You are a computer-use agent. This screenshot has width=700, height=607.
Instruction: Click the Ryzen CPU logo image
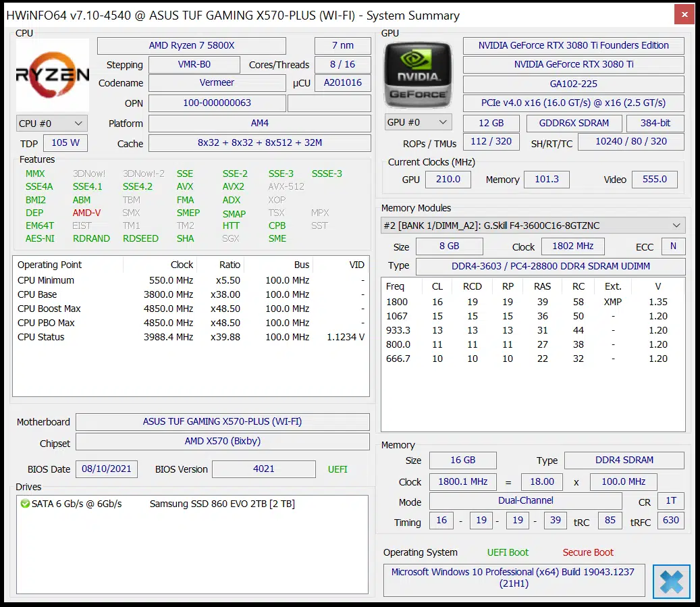[x=53, y=75]
